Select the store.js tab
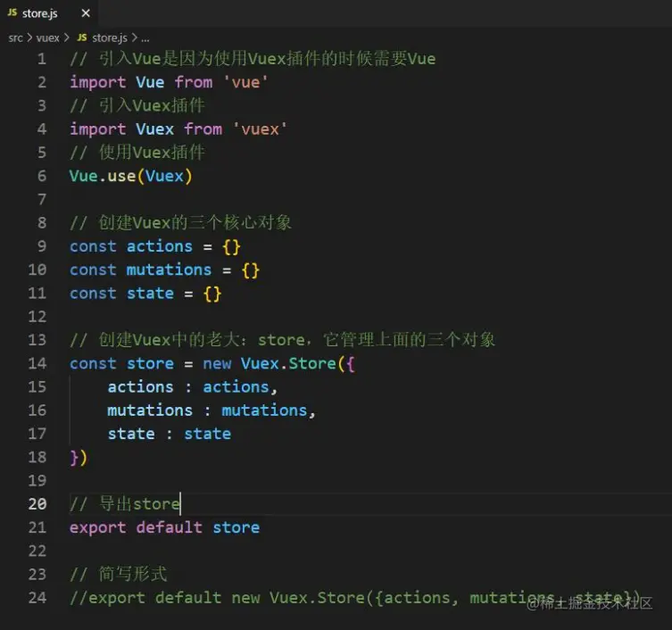The height and width of the screenshot is (630, 672). click(x=49, y=13)
